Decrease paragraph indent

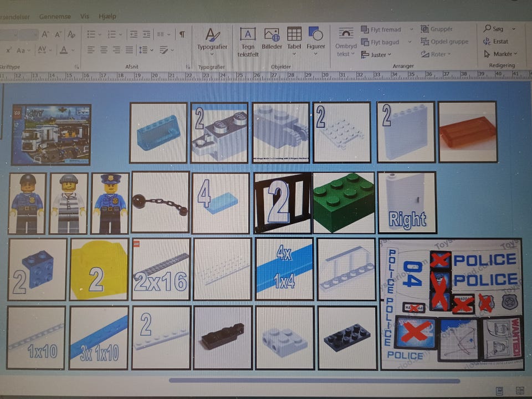coord(134,34)
